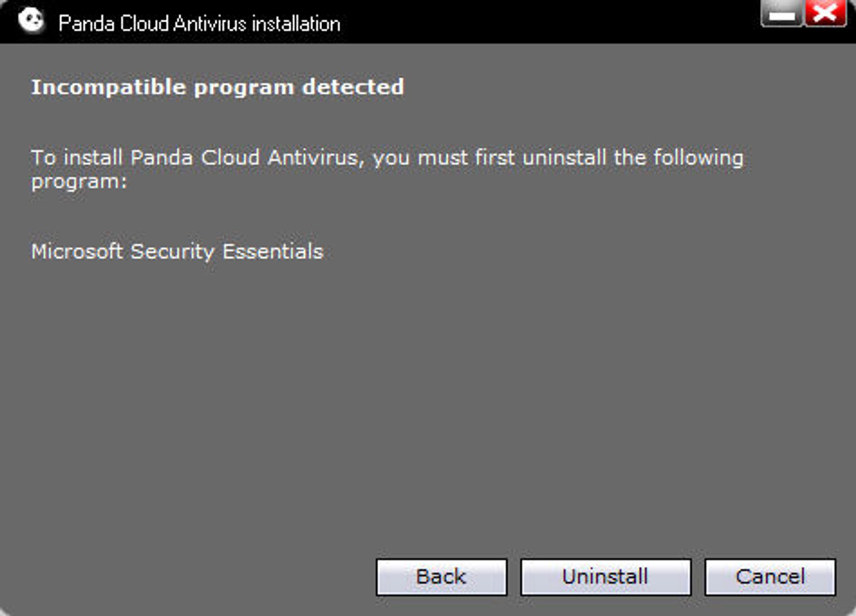Go to the previous step with Back
Screen dimensions: 856x616
click(441, 577)
